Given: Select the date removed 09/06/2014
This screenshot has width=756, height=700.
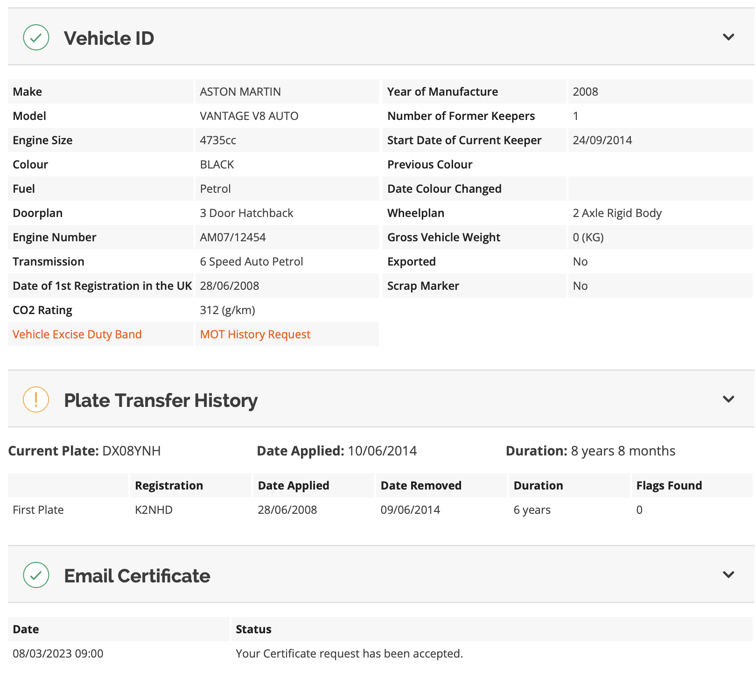Looking at the screenshot, I should click(x=410, y=510).
